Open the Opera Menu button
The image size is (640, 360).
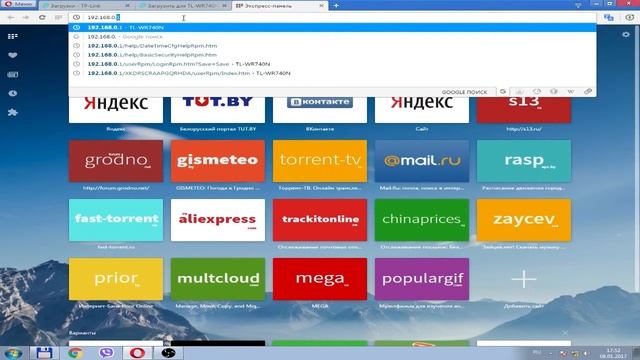[x=18, y=4]
